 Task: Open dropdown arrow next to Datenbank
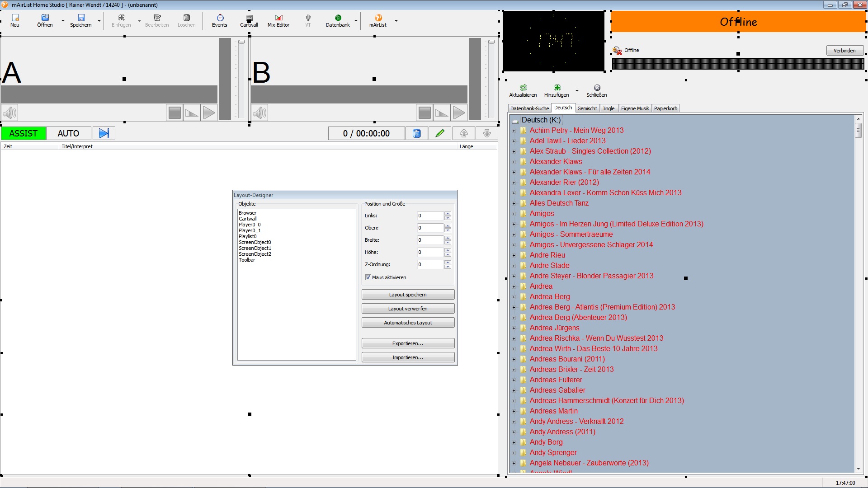[356, 21]
